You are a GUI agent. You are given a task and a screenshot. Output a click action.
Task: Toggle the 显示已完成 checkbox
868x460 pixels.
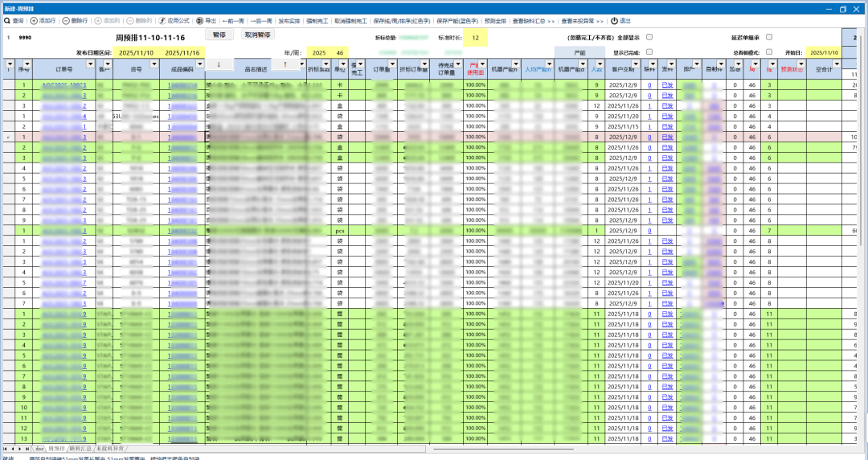pyautogui.click(x=649, y=52)
